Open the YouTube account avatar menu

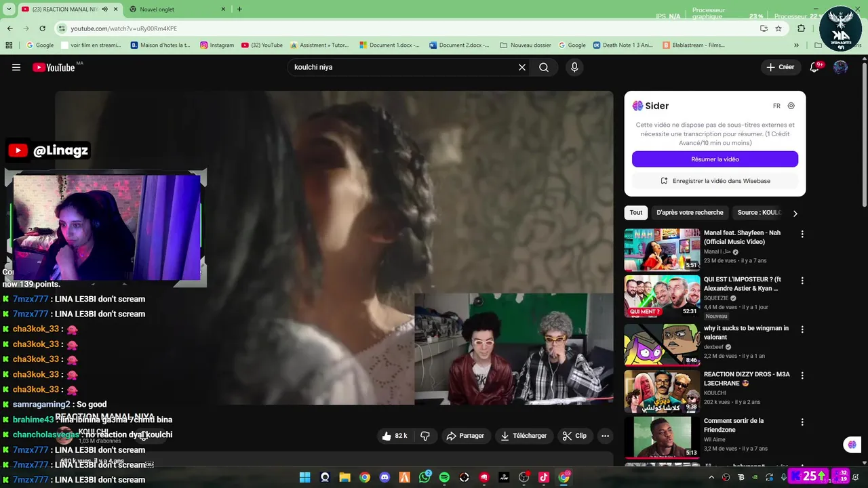tap(840, 67)
